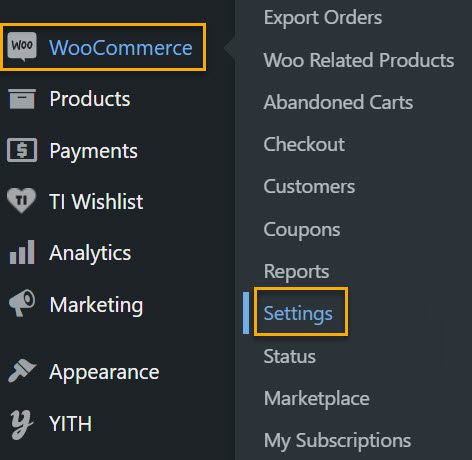
Task: Open the Customers page
Action: point(309,186)
